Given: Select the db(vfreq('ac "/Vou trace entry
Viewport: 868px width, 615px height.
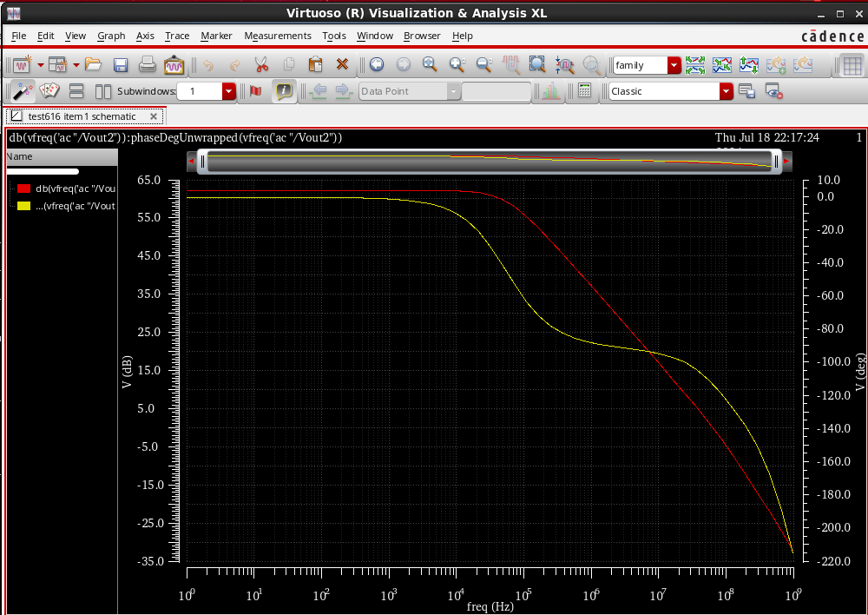Looking at the screenshot, I should (x=76, y=188).
